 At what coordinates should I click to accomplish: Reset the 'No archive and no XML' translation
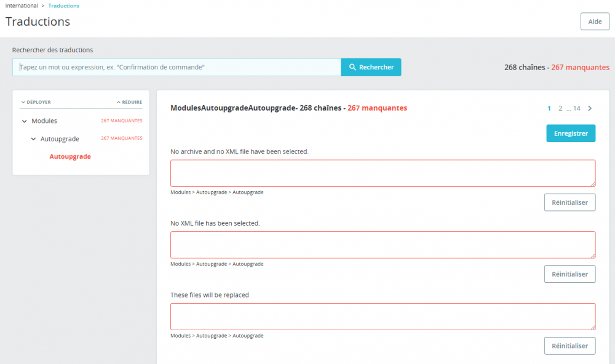569,202
